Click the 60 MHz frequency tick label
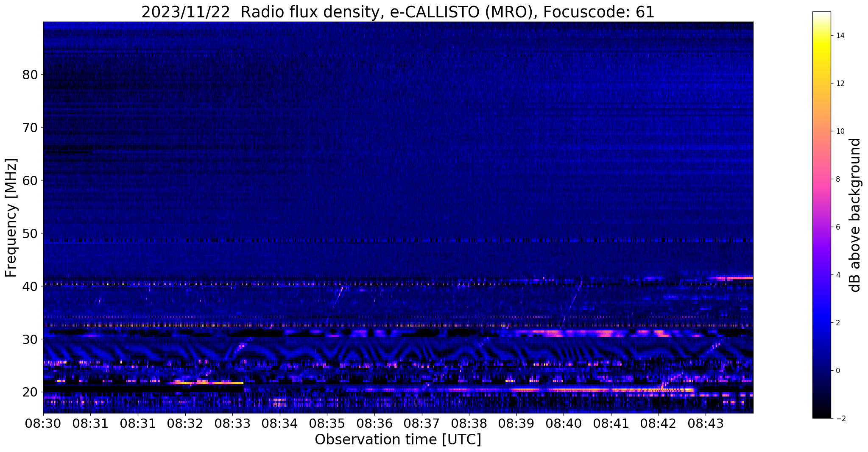 [x=30, y=180]
